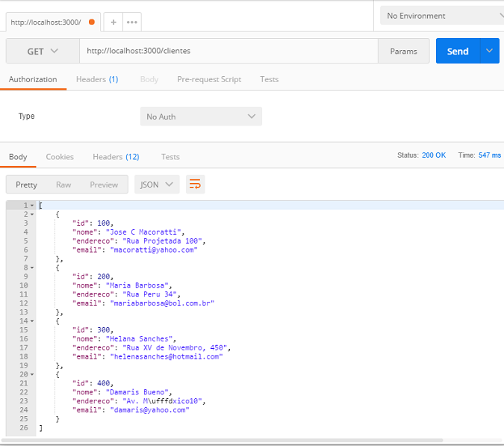Send the request
The image size is (504, 446).
(458, 51)
